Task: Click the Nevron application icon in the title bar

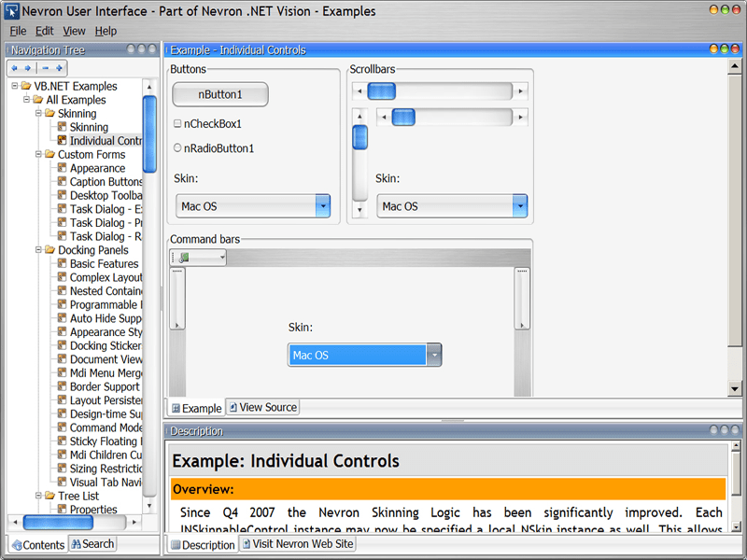Action: point(10,9)
